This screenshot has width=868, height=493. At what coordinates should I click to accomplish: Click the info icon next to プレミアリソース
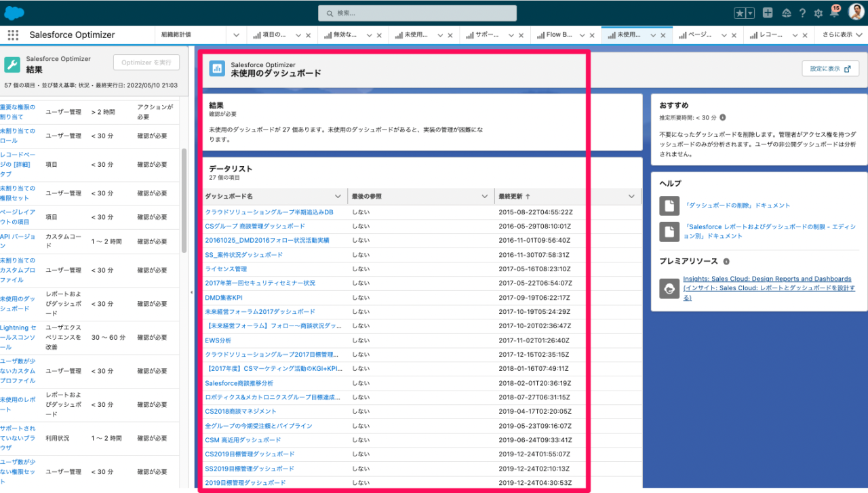pos(726,261)
